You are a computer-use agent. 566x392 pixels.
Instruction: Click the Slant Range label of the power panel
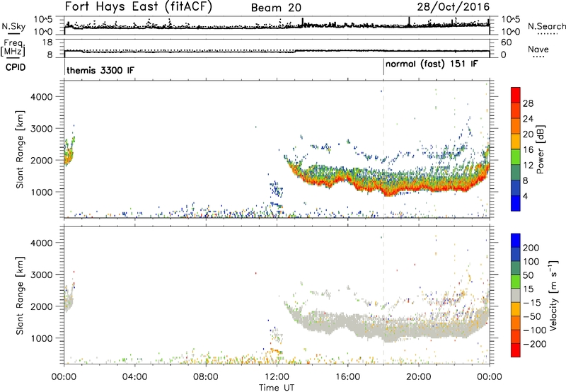point(20,149)
